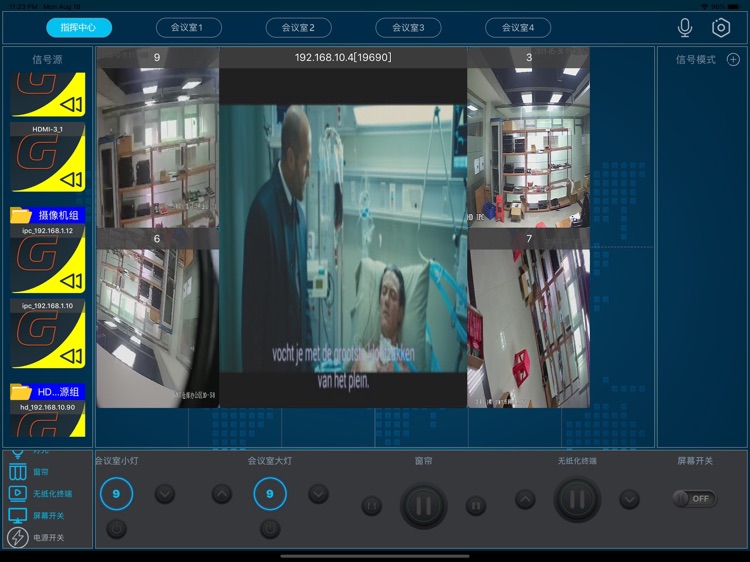750x562 pixels.
Task: Open the HD...源组 folder
Action: click(x=47, y=392)
